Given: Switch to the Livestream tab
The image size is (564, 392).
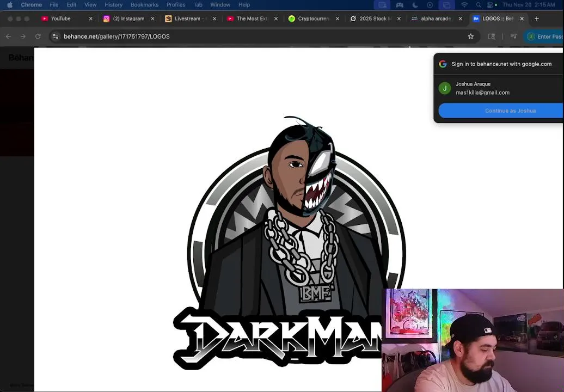Looking at the screenshot, I should [190, 19].
